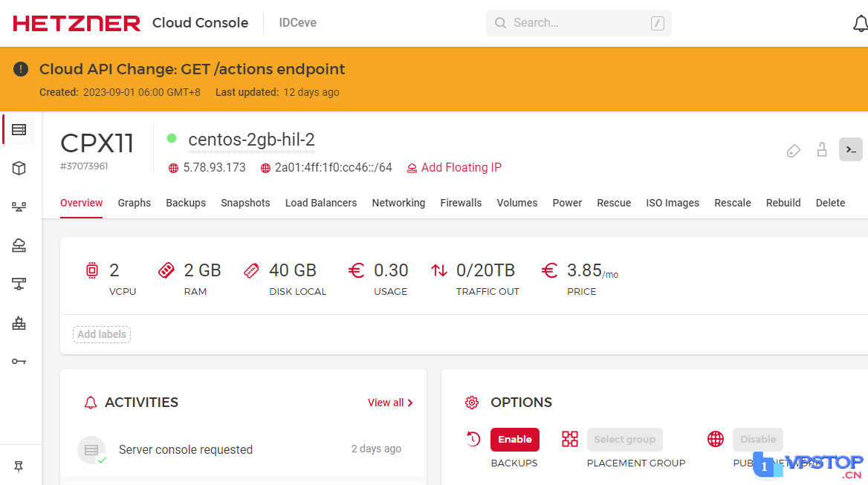Open the server console terminal icon
Image resolution: width=868 pixels, height=485 pixels.
coord(851,150)
